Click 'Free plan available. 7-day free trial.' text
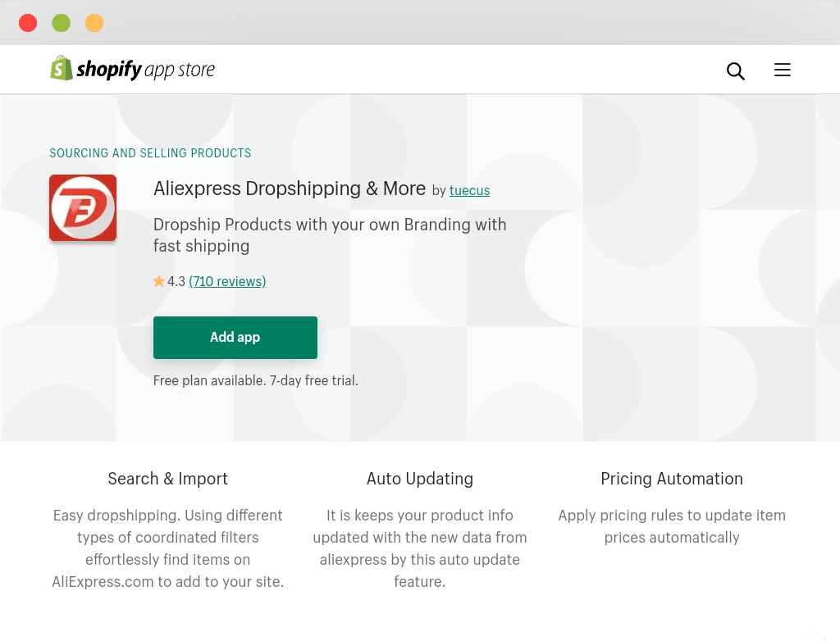The height and width of the screenshot is (641, 840). click(x=256, y=380)
